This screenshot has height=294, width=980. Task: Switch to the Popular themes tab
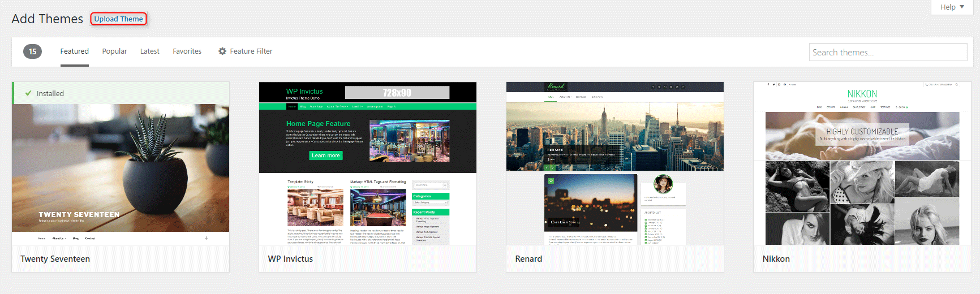click(114, 51)
